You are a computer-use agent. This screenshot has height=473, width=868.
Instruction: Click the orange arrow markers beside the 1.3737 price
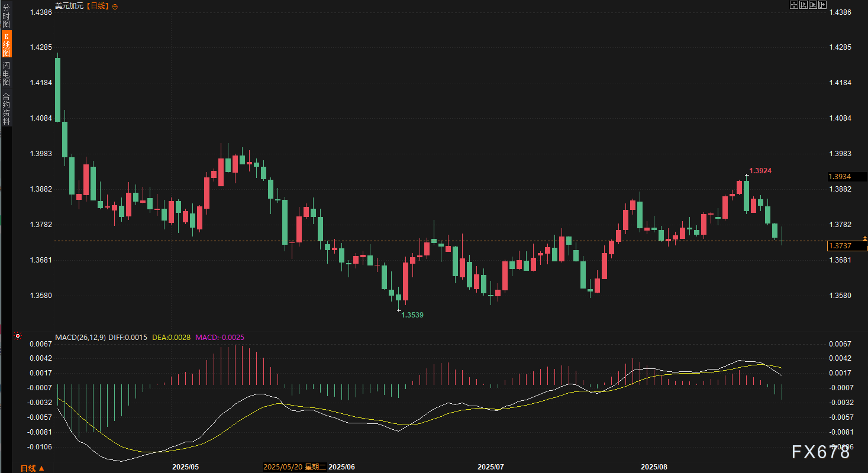click(x=864, y=238)
